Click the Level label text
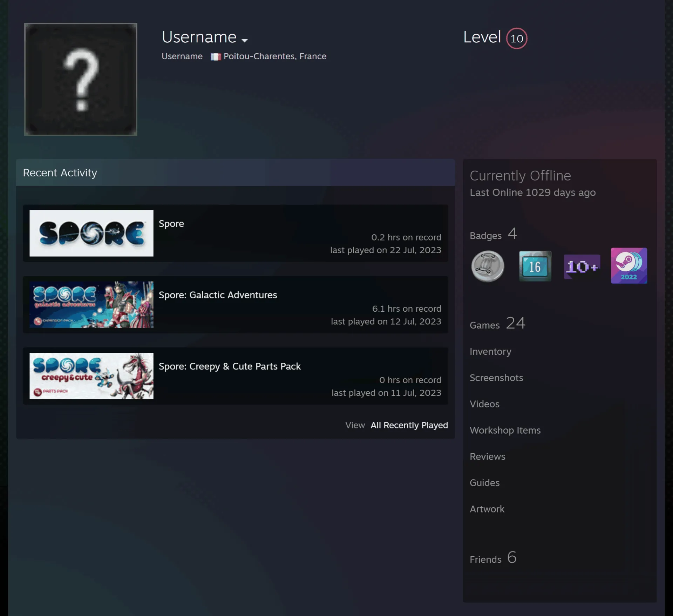Image resolution: width=673 pixels, height=616 pixels. point(482,37)
